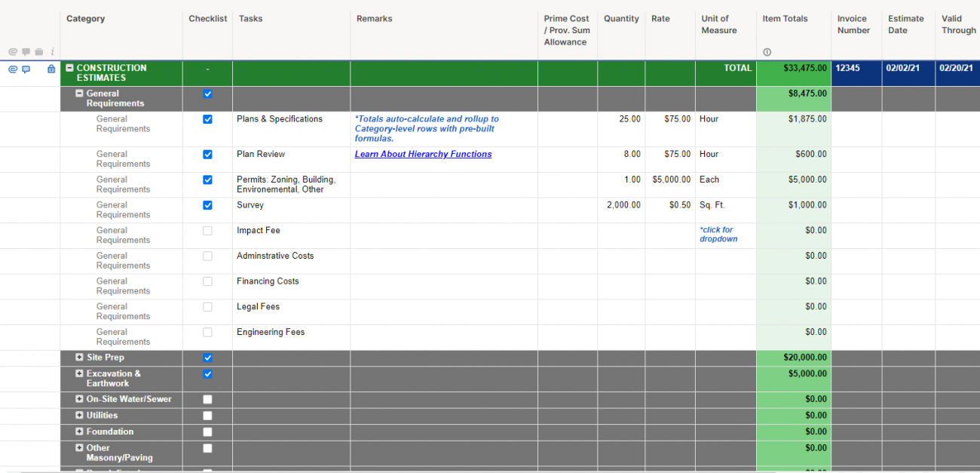Open the Learn About Hierarchy Functions link
The width and height of the screenshot is (980, 473).
423,154
